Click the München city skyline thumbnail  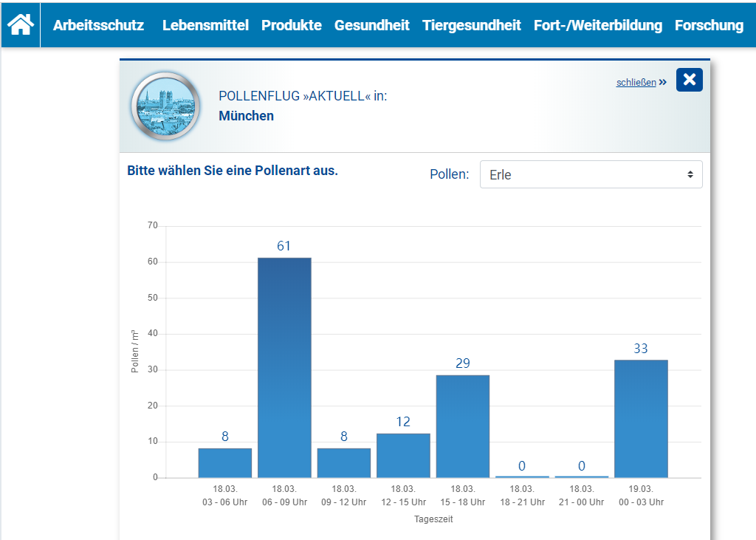[165, 106]
